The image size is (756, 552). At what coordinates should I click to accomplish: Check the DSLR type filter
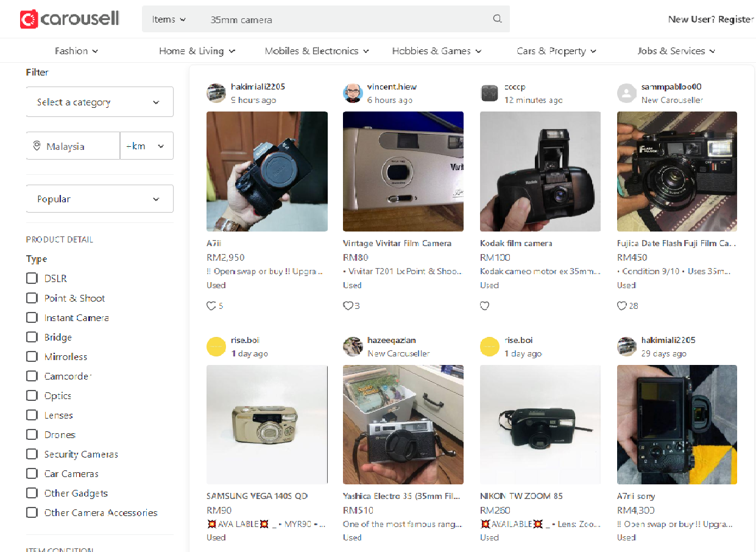[32, 278]
